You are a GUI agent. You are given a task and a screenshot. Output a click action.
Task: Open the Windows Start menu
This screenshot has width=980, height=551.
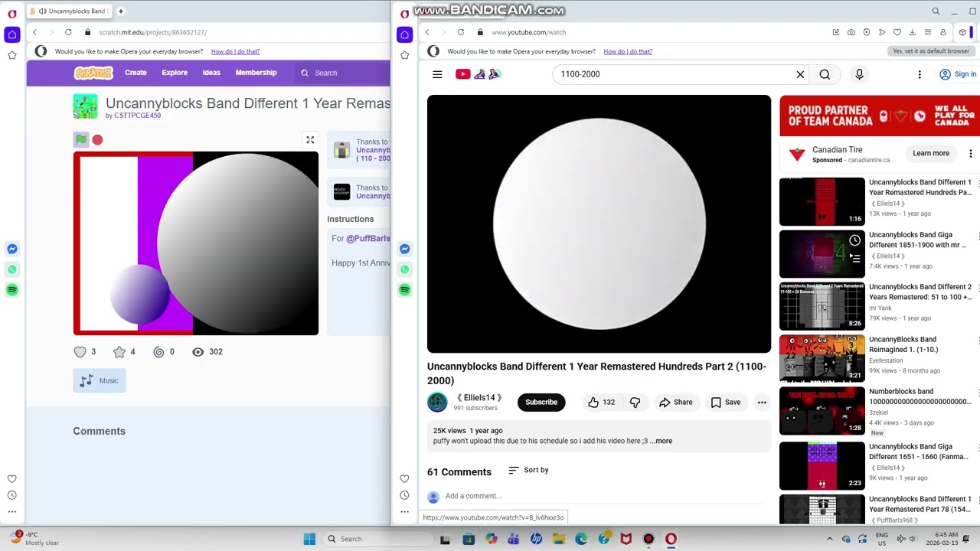309,539
